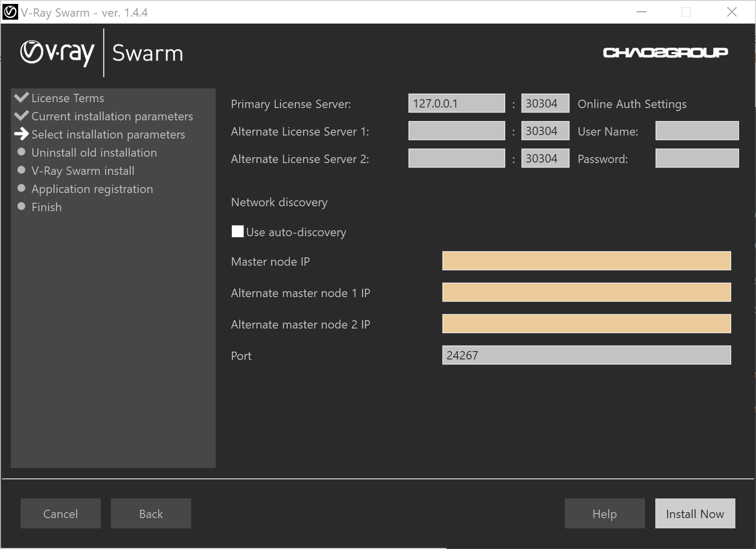The width and height of the screenshot is (756, 549).
Task: Click the Port field showing 24267
Action: 587,355
